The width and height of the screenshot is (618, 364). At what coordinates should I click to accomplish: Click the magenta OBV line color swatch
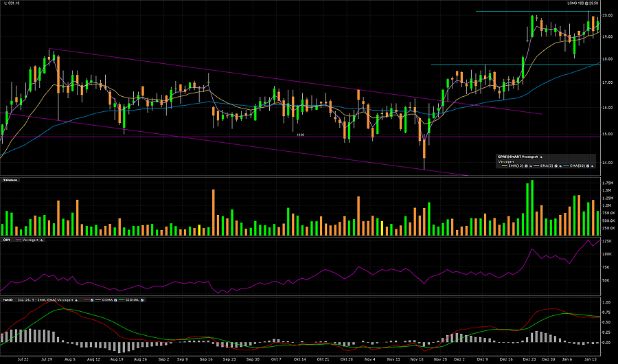[19, 240]
